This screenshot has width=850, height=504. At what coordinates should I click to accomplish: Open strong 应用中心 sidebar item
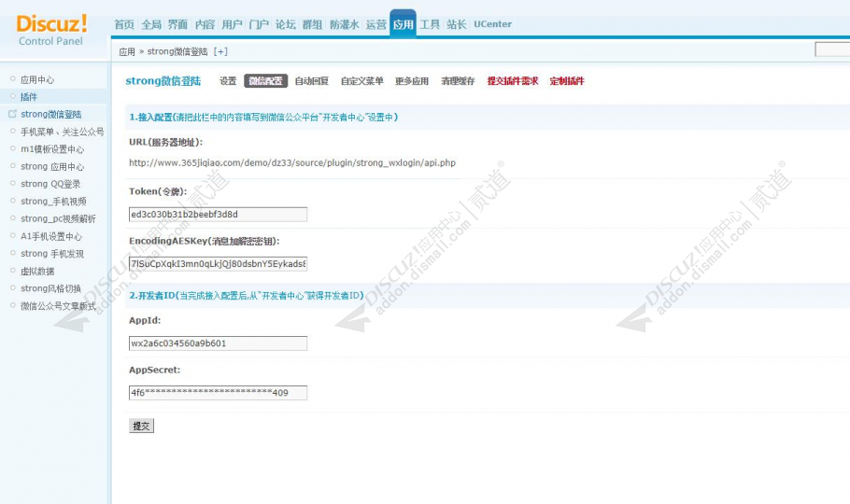pyautogui.click(x=52, y=166)
